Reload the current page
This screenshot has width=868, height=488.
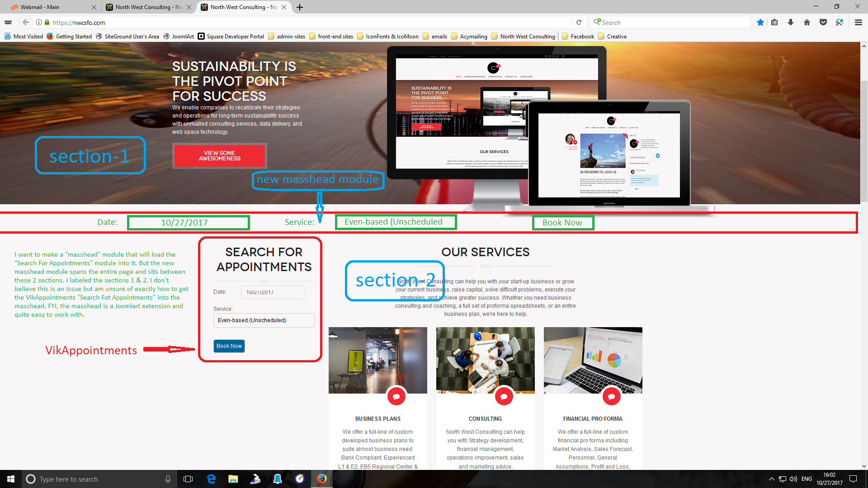(x=579, y=22)
